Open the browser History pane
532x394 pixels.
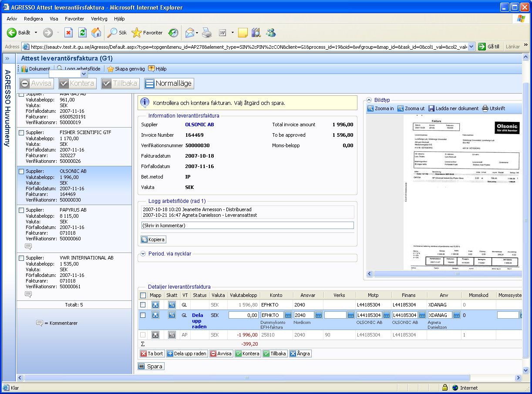[x=173, y=33]
